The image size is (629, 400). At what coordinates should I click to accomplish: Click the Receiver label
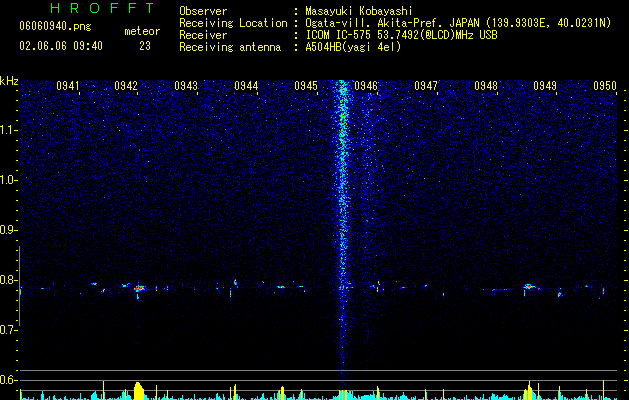203,35
